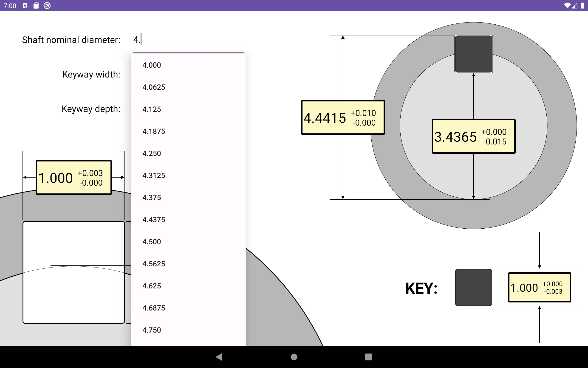Tap the 7:00 clock in status bar
Screen dimensions: 588x368
pyautogui.click(x=10, y=6)
